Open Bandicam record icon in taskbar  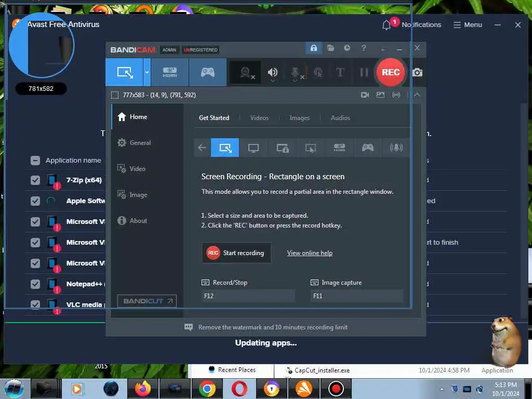click(336, 389)
